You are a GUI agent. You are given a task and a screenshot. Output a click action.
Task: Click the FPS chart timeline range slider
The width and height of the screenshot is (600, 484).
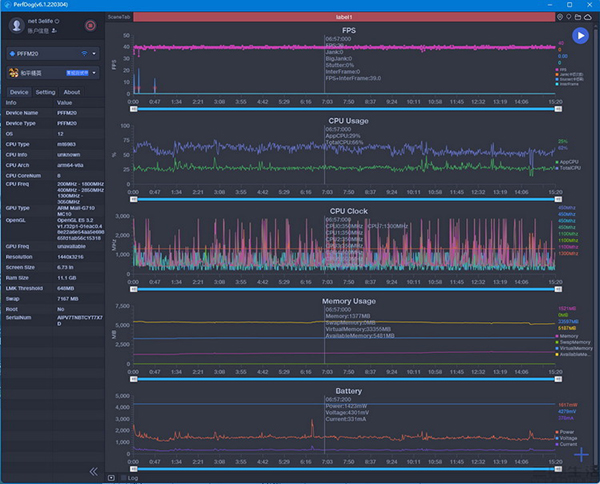[343, 108]
